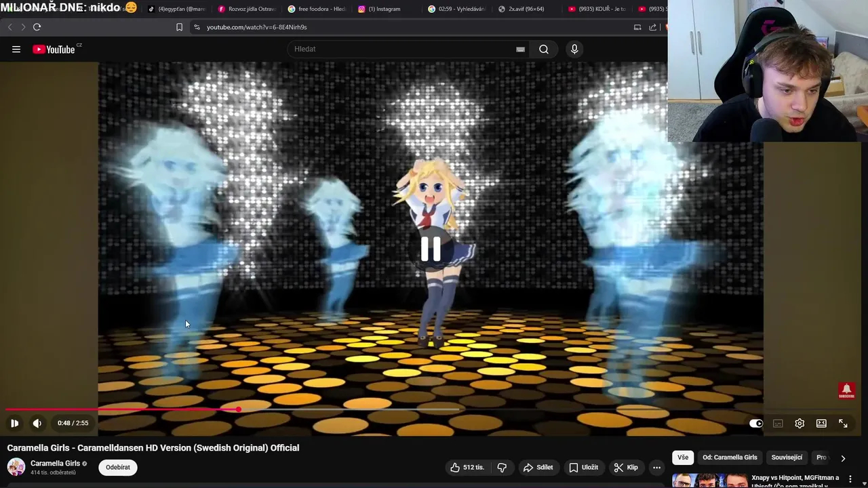Click the 0:48 / 2:55 time display
868x488 pixels.
click(73, 423)
